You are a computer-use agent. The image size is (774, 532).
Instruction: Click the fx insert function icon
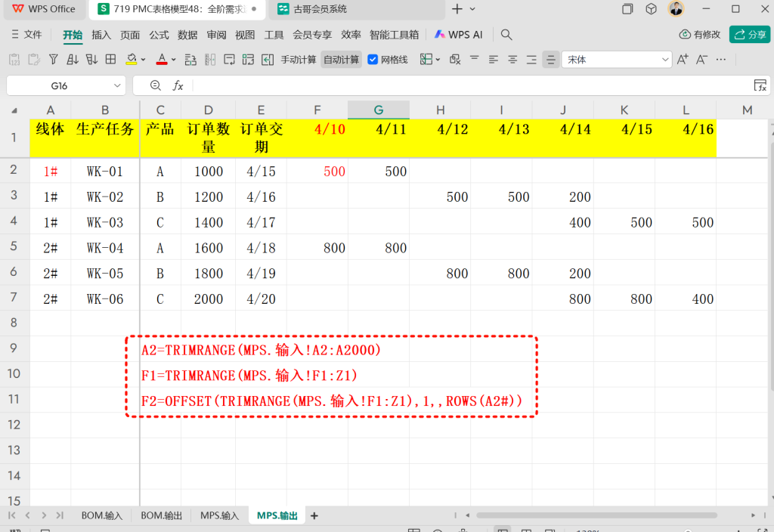tap(178, 86)
